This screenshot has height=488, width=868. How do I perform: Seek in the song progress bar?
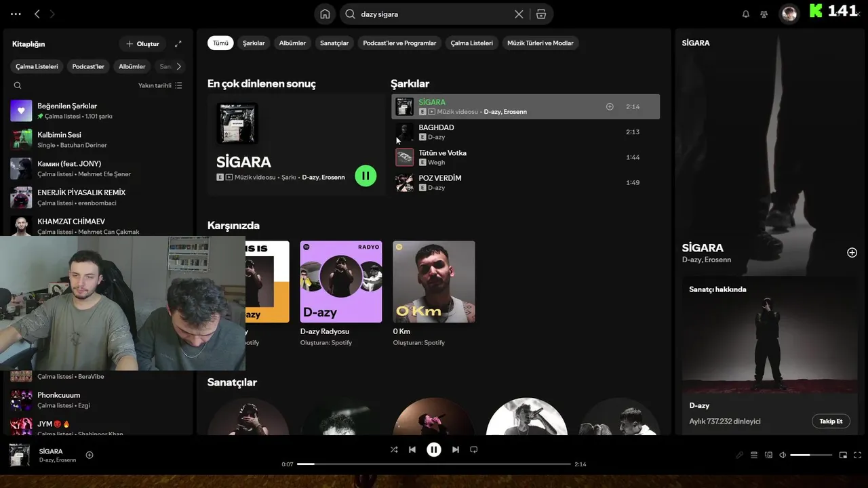pos(434,464)
